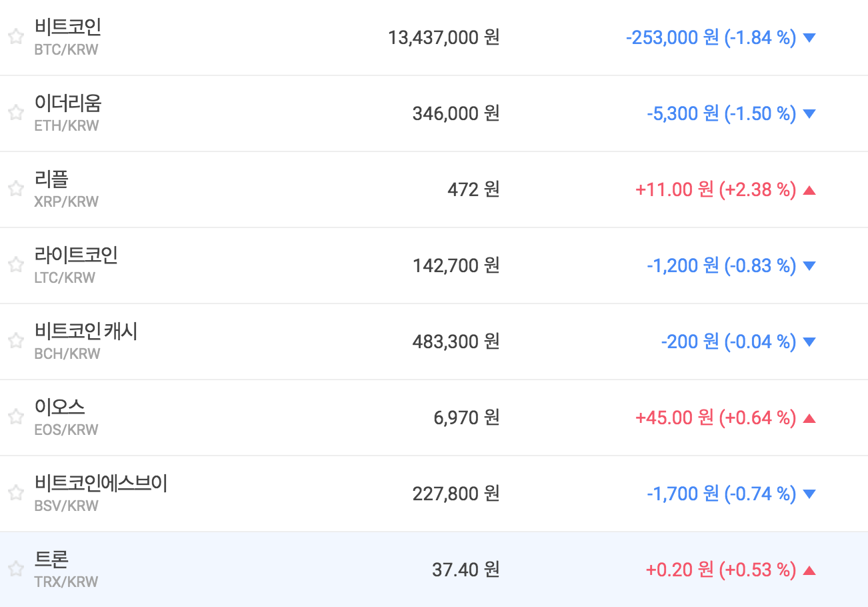Open the 비트코인 coin name link

[x=68, y=27]
